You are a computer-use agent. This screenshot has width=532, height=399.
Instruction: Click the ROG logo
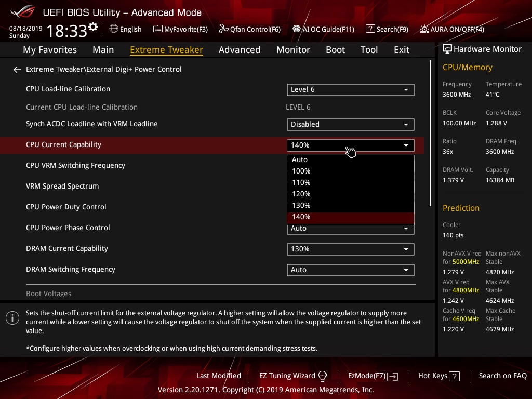(23, 11)
